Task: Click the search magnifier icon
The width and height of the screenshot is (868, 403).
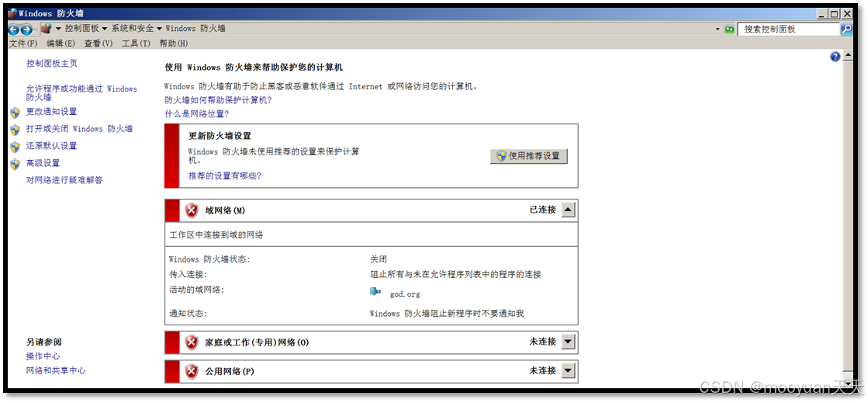Action: pos(846,29)
